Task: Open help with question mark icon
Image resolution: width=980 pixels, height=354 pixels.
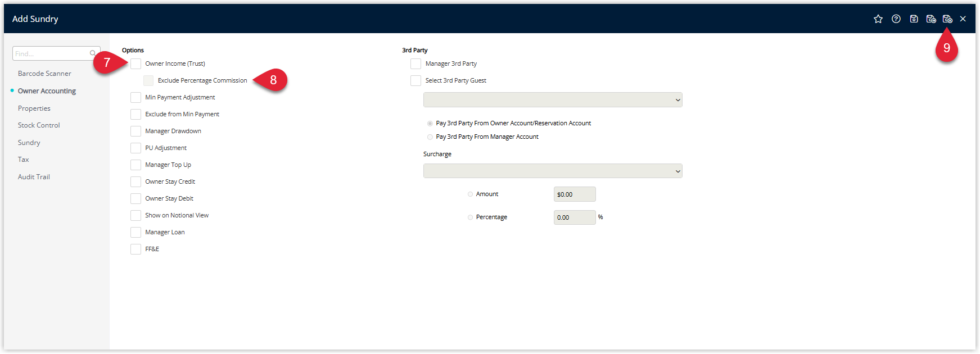Action: tap(896, 19)
